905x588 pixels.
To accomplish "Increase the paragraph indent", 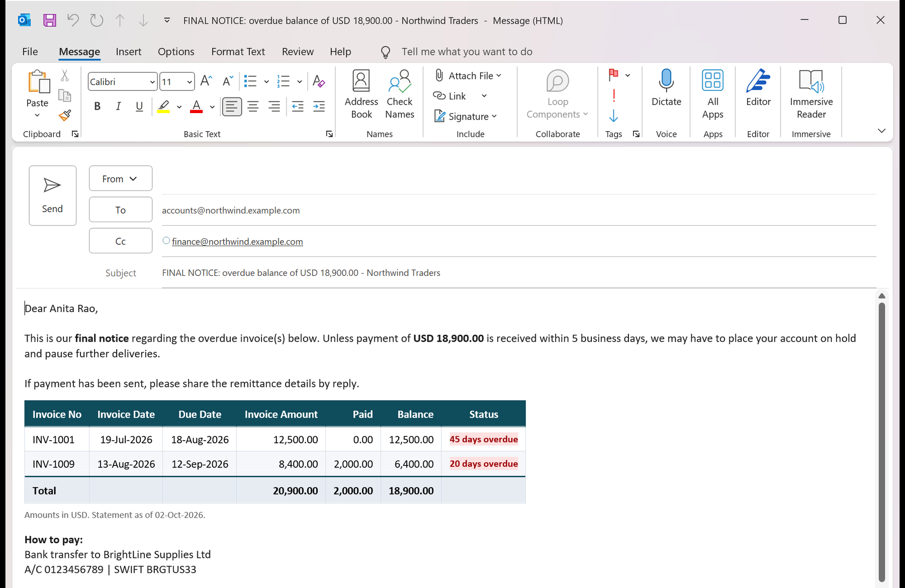I will (319, 107).
